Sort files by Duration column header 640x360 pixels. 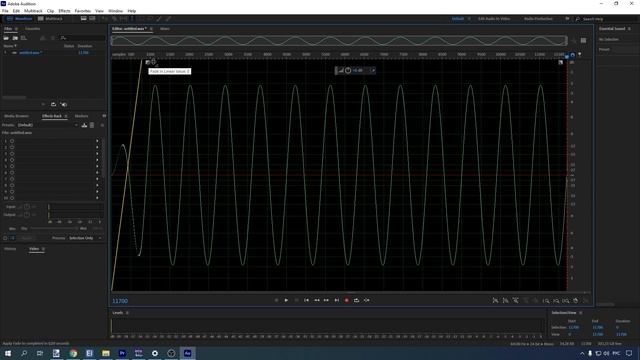pyautogui.click(x=85, y=46)
